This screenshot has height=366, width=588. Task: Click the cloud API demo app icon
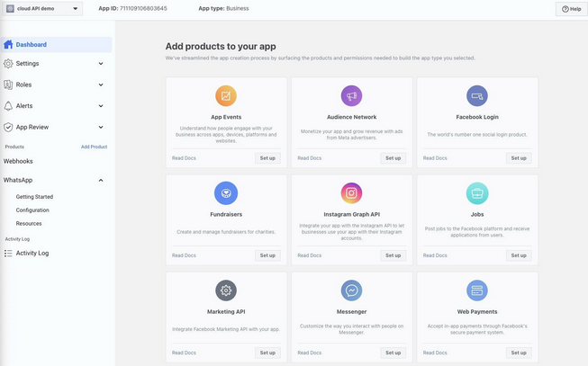[x=10, y=8]
